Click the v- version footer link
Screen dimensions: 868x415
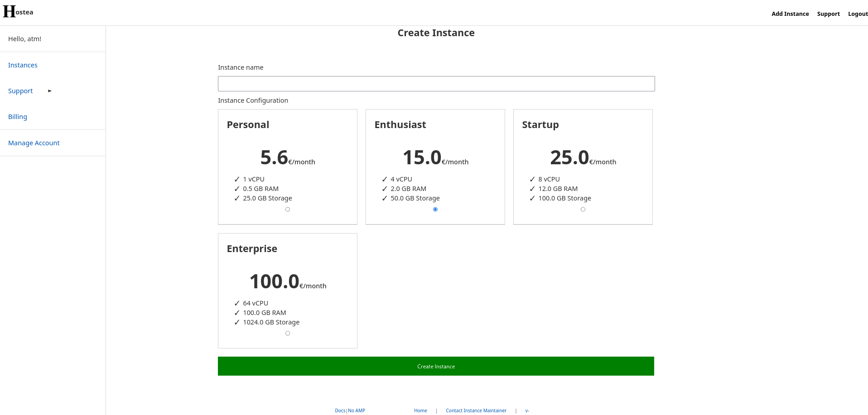[527, 411]
